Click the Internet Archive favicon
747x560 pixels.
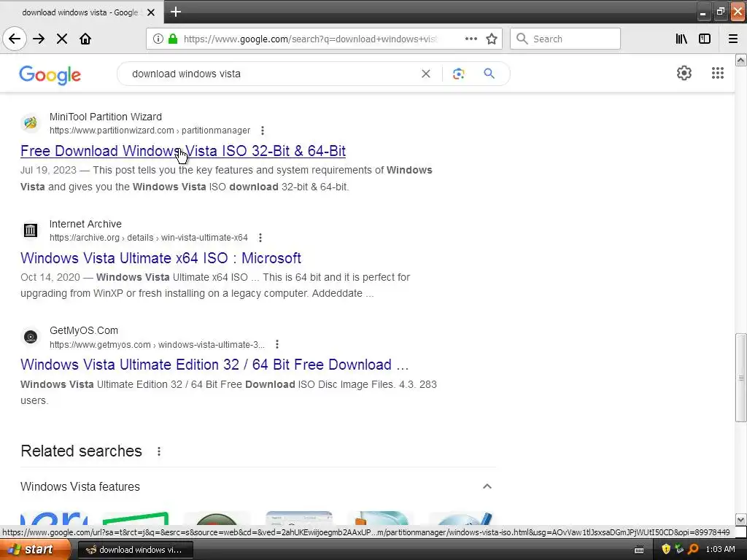31,230
